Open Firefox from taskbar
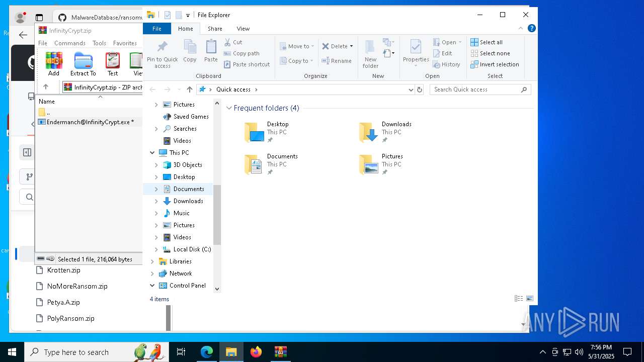644x362 pixels. (x=256, y=352)
